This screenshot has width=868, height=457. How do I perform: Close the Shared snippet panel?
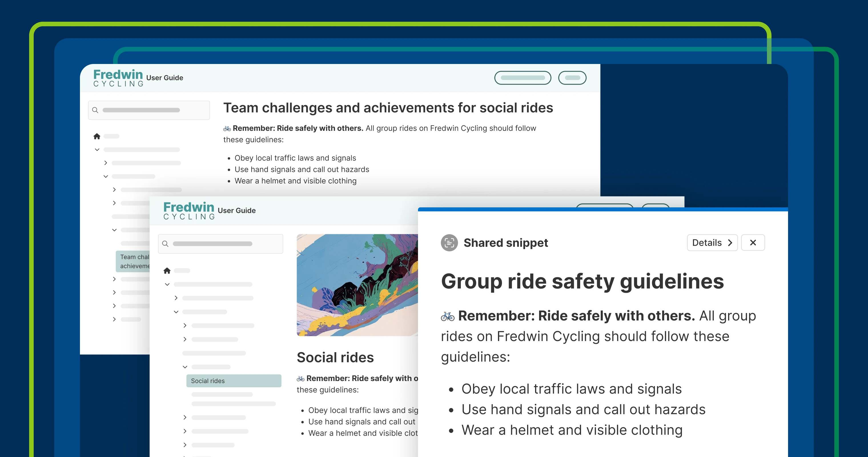753,243
